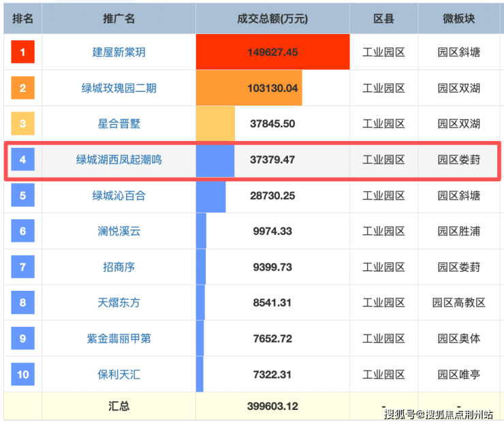This screenshot has height=425, width=504.
Task: Click the 推广名 column header
Action: coord(119,18)
